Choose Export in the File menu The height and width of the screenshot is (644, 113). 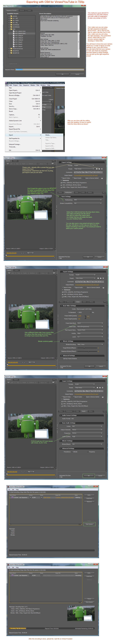click(23, 135)
